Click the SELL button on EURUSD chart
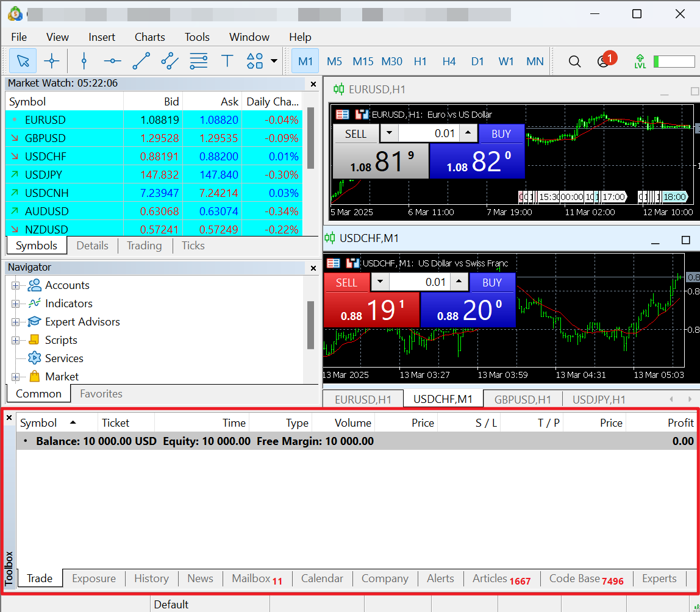This screenshot has height=612, width=700. point(355,133)
